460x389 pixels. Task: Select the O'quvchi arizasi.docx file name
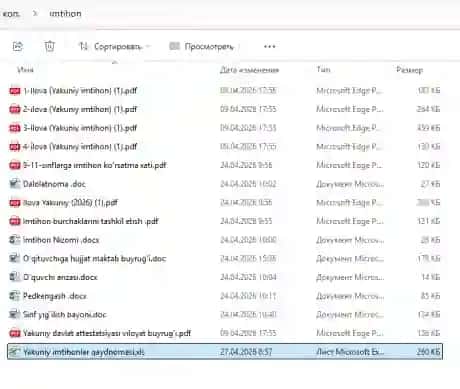point(60,277)
